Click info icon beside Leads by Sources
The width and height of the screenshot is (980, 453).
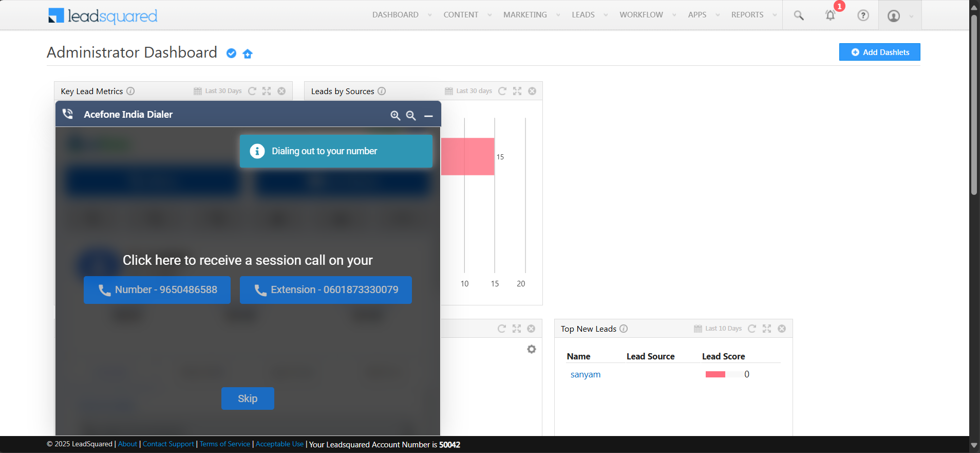[x=382, y=91]
